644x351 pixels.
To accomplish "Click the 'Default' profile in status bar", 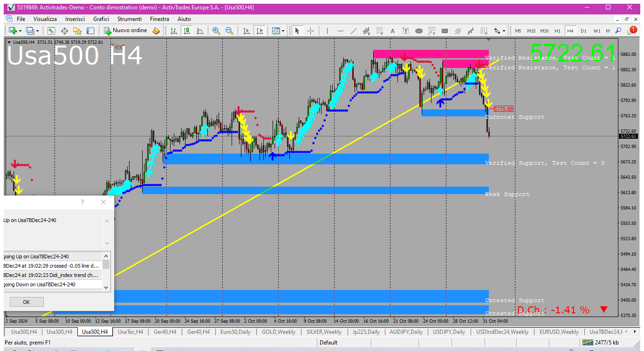I will coord(329,343).
